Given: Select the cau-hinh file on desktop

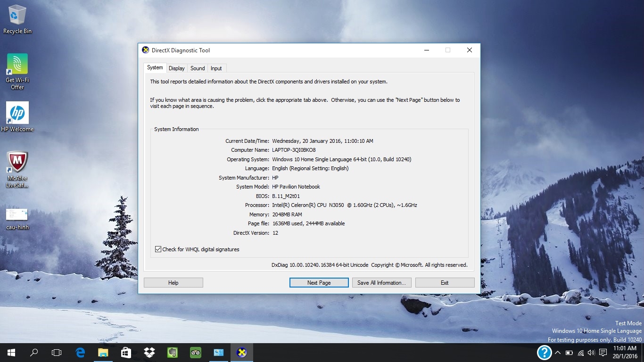Looking at the screenshot, I should [17, 219].
